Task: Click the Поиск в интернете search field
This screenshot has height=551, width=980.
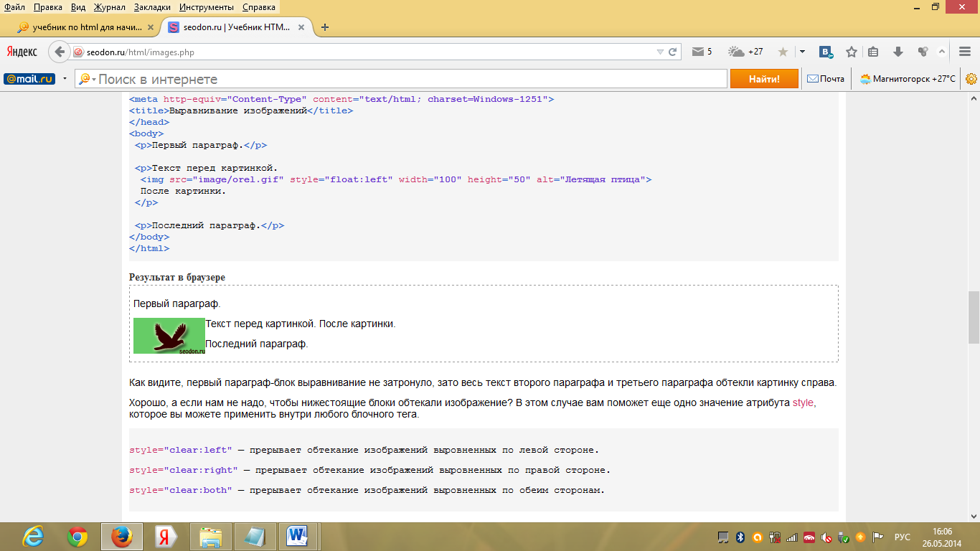Action: [409, 79]
